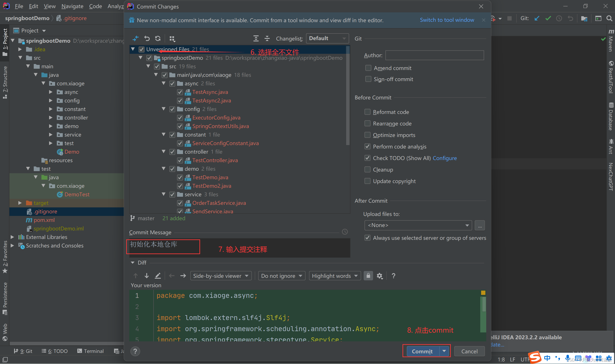Toggle Reformat code before commit
Image resolution: width=615 pixels, height=364 pixels.
point(368,112)
